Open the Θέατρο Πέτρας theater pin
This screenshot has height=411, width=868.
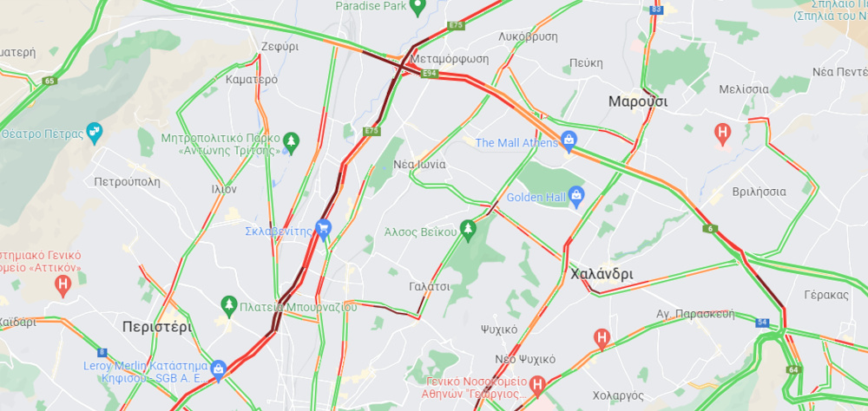click(x=95, y=134)
